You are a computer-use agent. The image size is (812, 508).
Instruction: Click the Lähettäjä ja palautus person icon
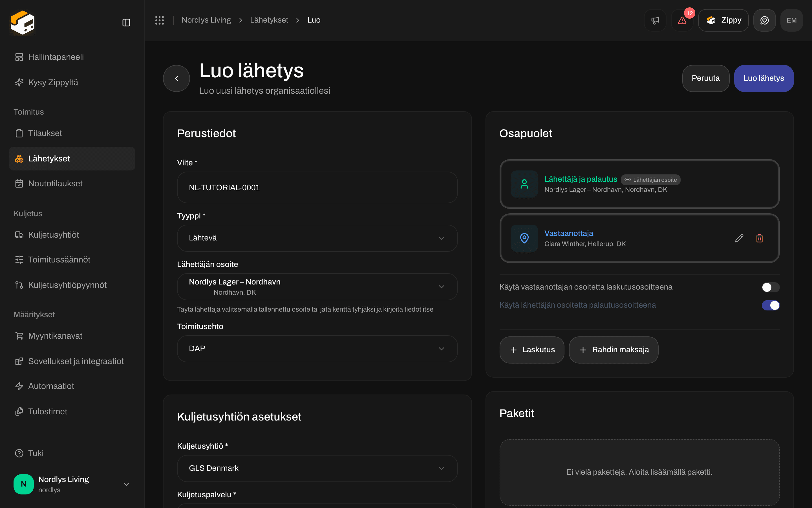[x=524, y=184]
